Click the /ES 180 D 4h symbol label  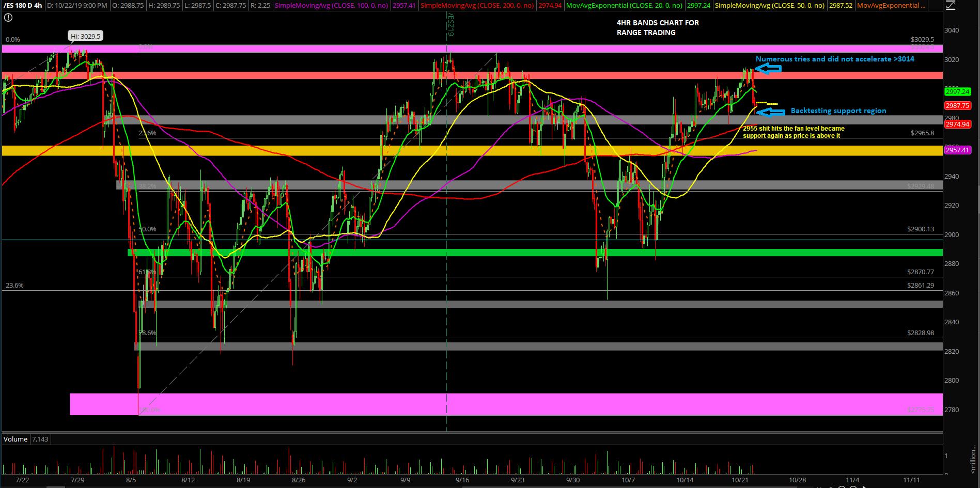tap(23, 6)
